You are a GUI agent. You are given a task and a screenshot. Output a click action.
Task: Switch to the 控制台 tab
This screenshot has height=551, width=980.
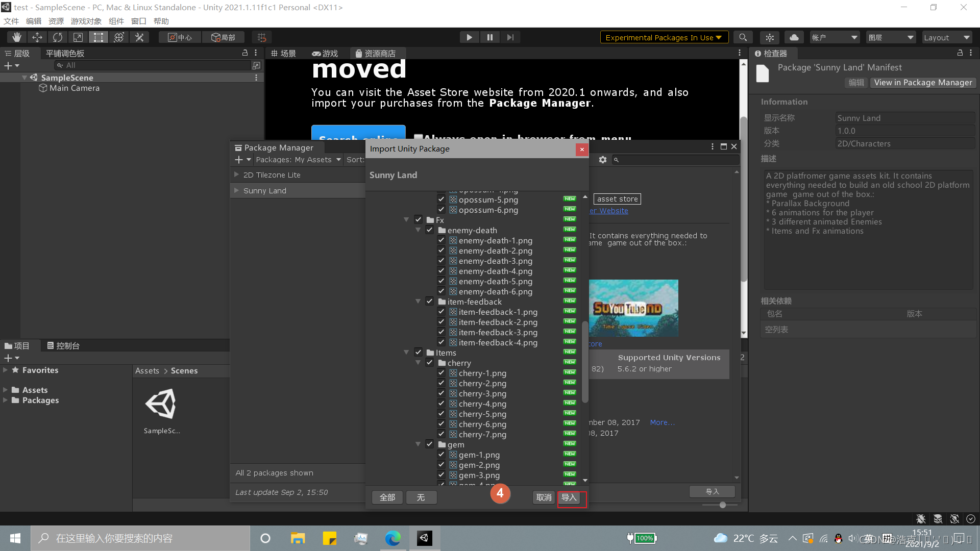point(63,346)
